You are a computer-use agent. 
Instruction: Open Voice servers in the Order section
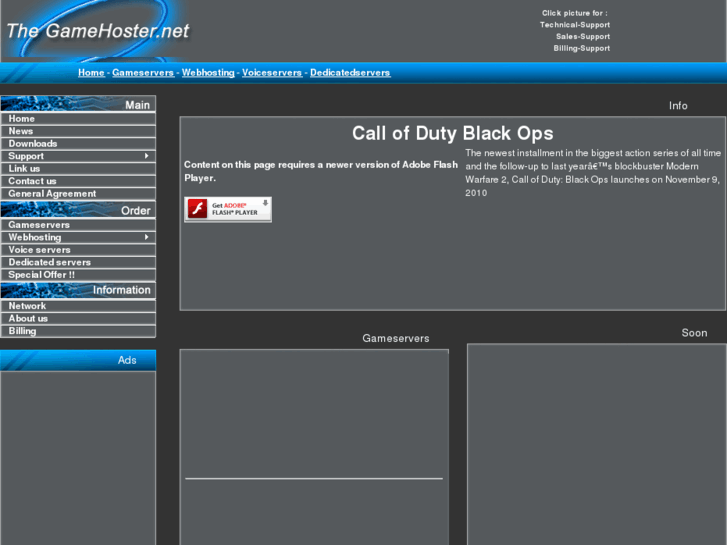(x=78, y=250)
